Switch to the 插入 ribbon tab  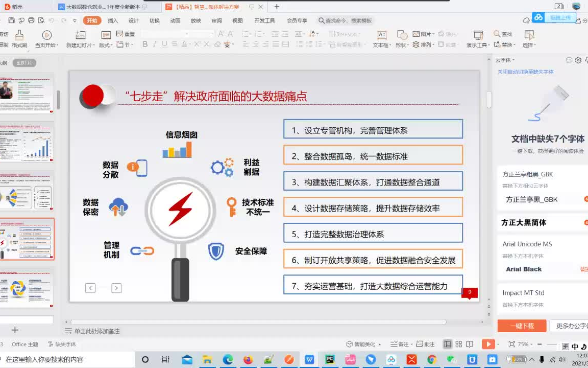(112, 21)
